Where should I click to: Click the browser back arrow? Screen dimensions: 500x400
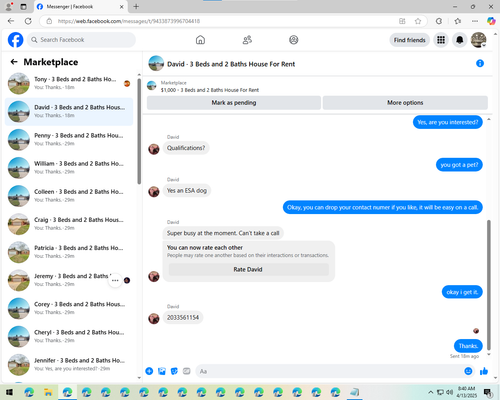[x=11, y=21]
